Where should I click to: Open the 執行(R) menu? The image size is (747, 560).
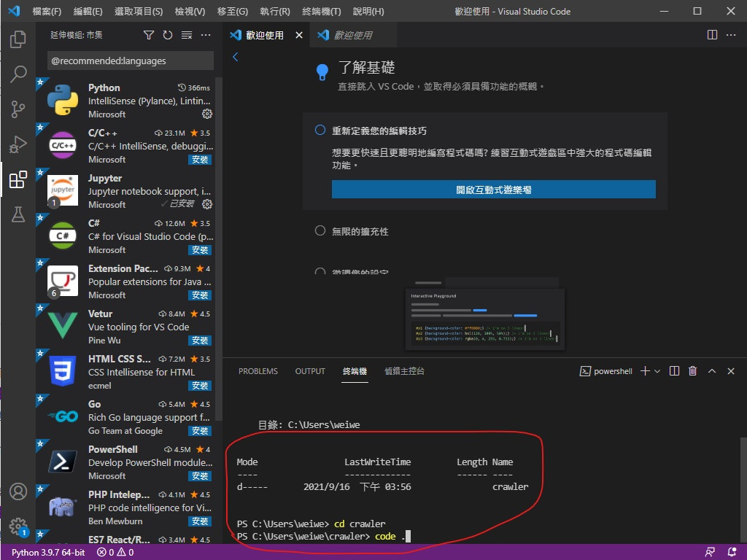coord(275,11)
